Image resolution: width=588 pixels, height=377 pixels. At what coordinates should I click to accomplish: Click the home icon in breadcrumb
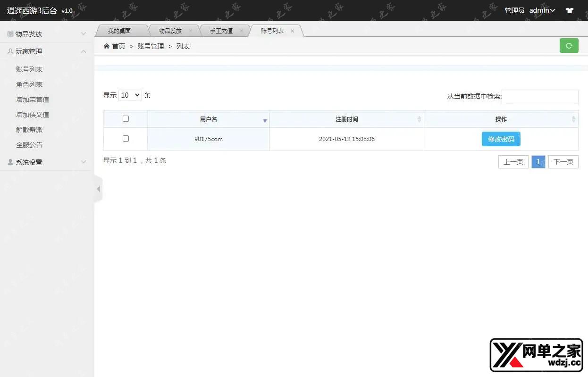click(x=107, y=46)
